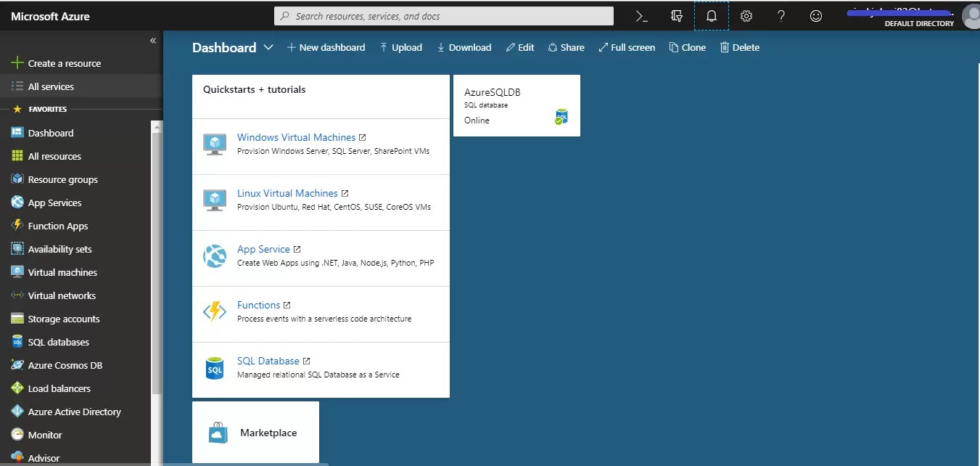Image resolution: width=980 pixels, height=466 pixels.
Task: Click Clone in the dashboard toolbar
Action: [x=687, y=47]
